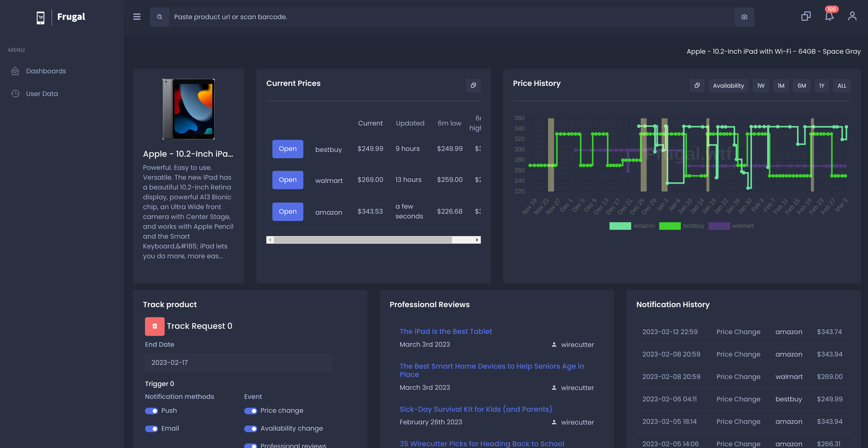
Task: Click the copy windows icon in header
Action: pos(806,16)
